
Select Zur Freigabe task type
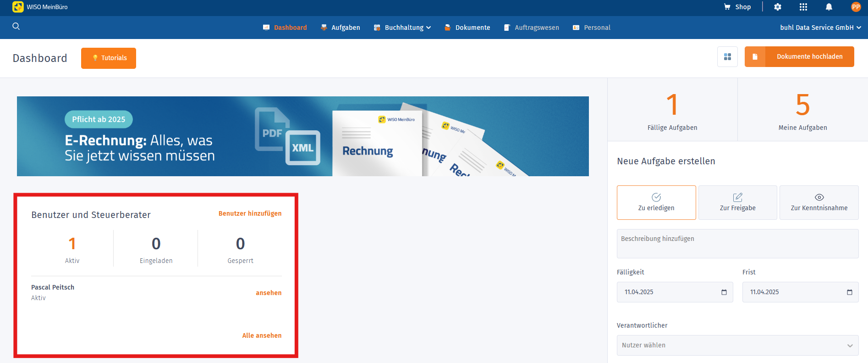coord(737,202)
